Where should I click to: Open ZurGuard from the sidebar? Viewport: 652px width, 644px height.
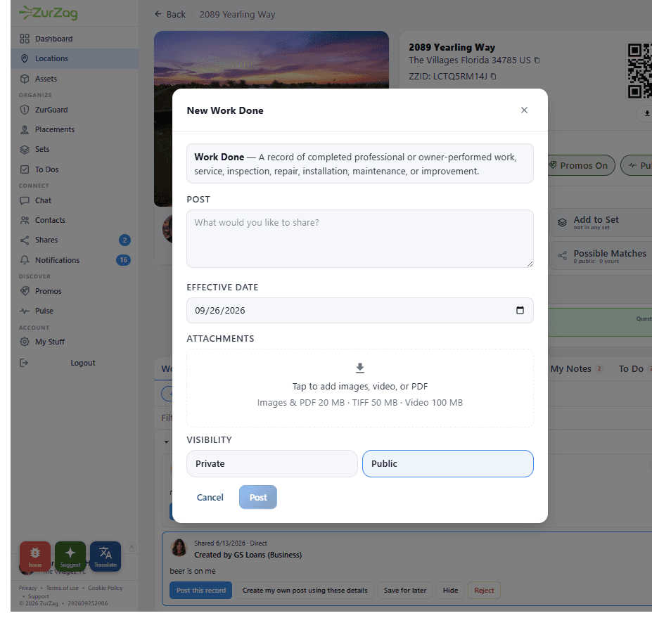75,110
